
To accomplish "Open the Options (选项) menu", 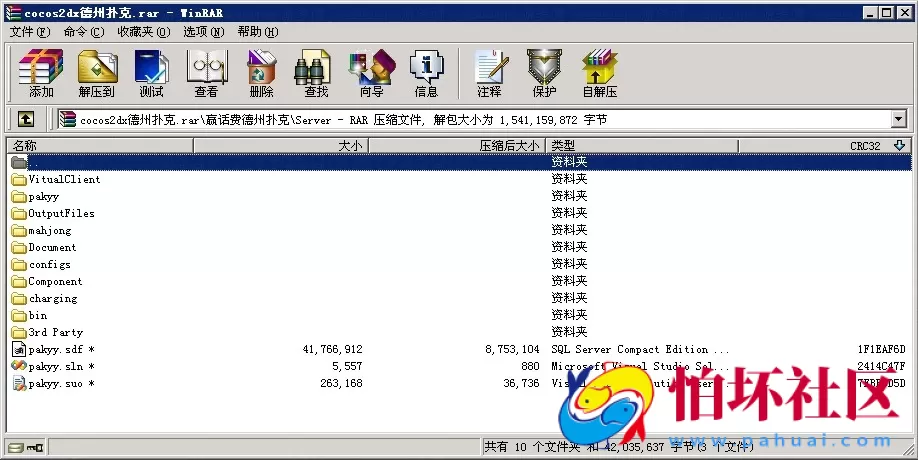I will click(x=204, y=32).
